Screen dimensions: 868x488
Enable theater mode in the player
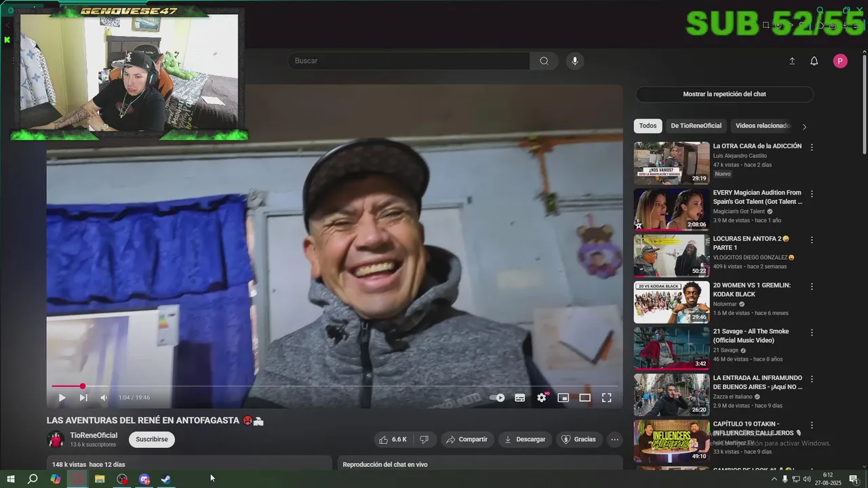tap(585, 398)
